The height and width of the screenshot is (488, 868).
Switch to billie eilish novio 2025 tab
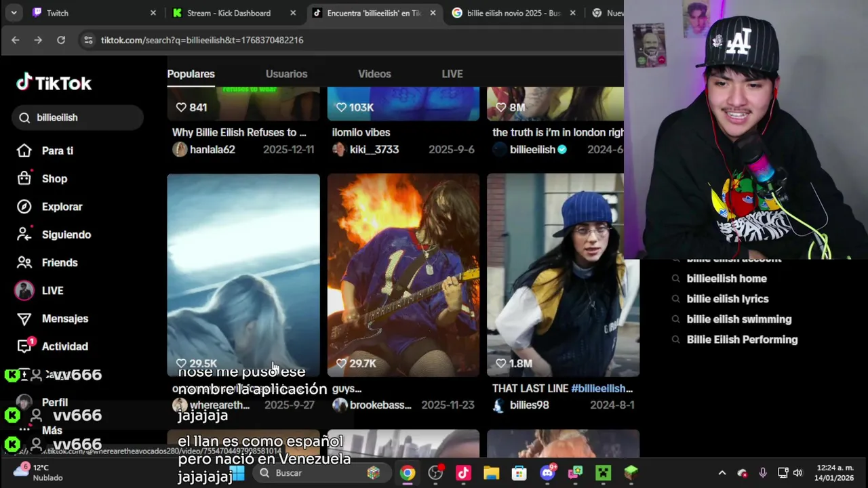coord(514,13)
